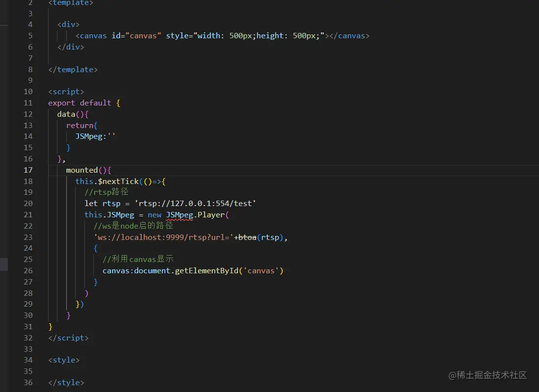Click the mounted(){ hook declaration
The image size is (539, 392).
[x=89, y=170]
